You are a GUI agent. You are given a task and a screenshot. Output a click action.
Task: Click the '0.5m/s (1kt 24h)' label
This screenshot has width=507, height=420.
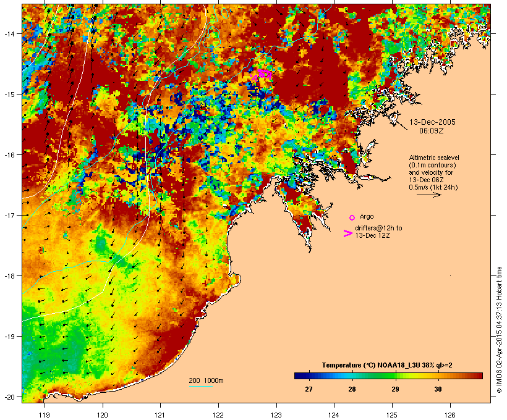[x=433, y=187]
